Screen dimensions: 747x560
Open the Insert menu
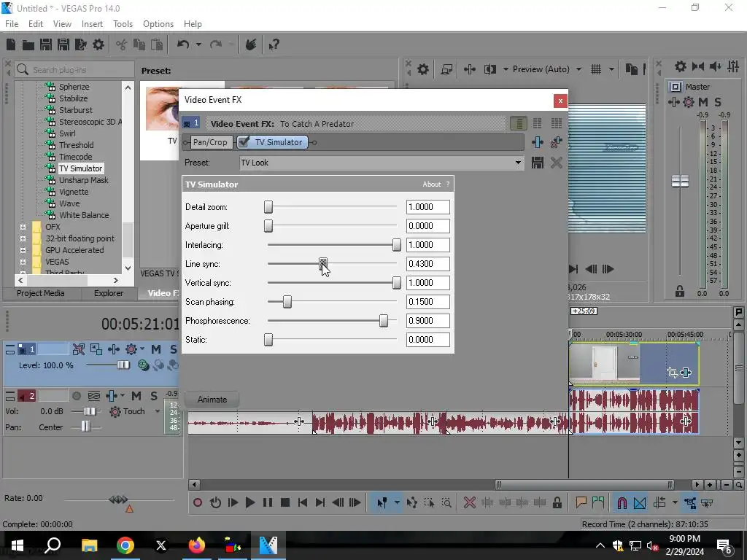pyautogui.click(x=92, y=24)
